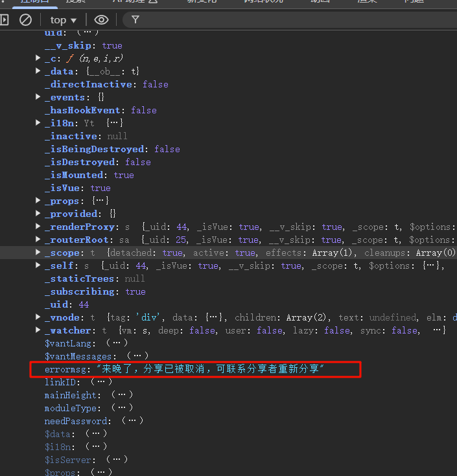457x476 pixels.
Task: Select the _hasHookEvent property name
Action: point(82,110)
